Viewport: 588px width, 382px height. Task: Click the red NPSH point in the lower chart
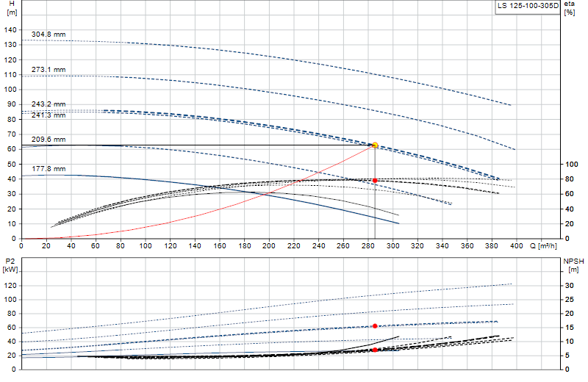pyautogui.click(x=375, y=350)
